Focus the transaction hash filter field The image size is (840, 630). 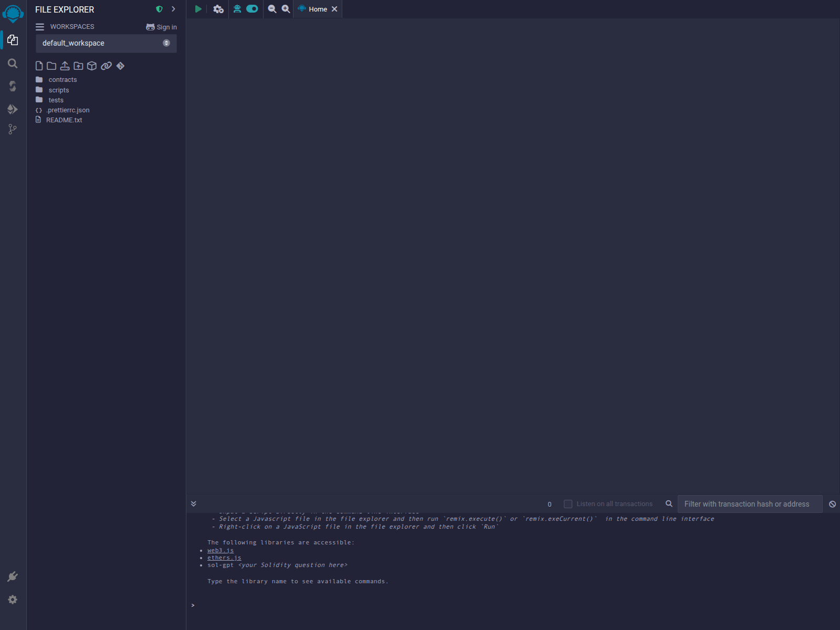pos(750,504)
